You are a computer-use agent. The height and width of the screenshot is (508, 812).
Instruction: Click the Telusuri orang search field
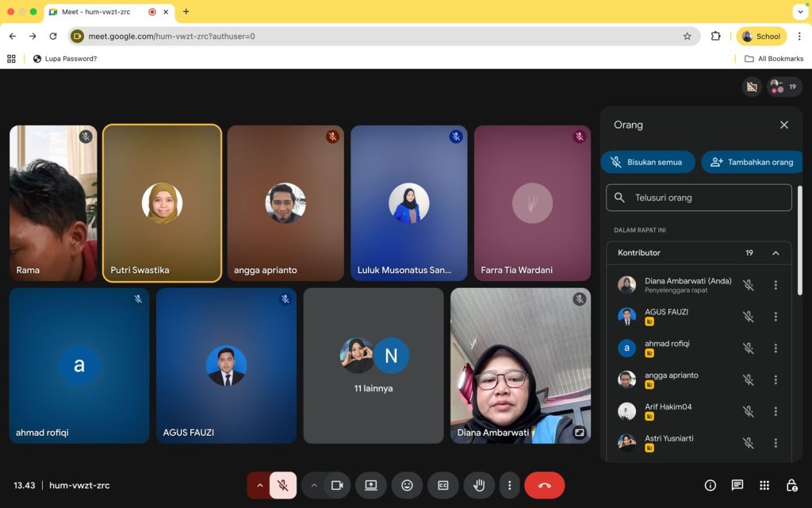[706, 198]
